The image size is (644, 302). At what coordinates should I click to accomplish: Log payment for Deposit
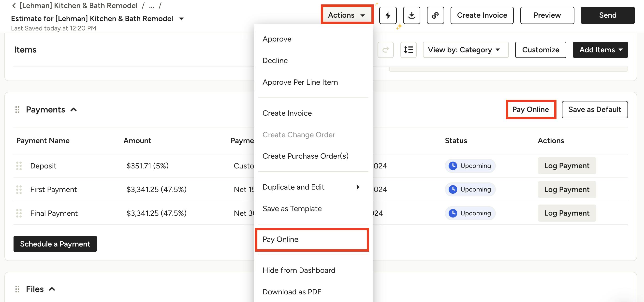pyautogui.click(x=567, y=166)
